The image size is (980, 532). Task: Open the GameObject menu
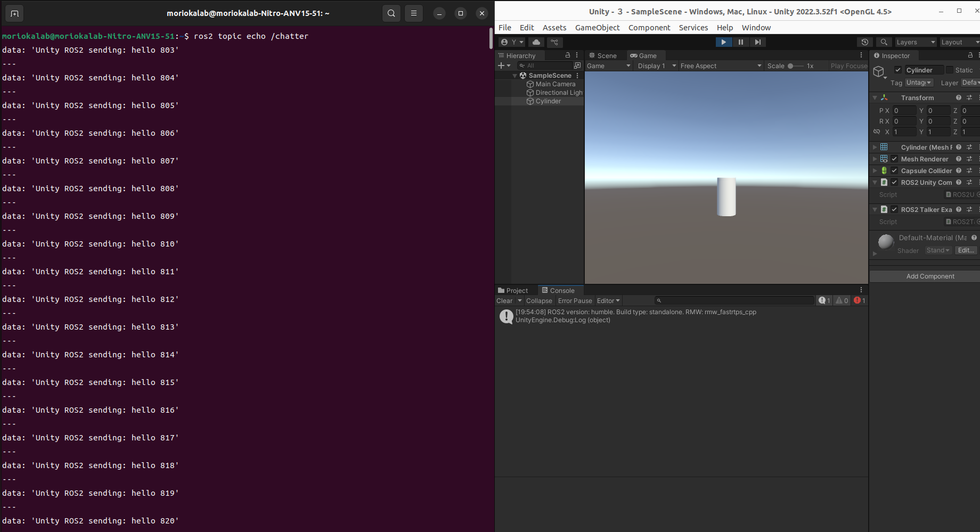coord(597,28)
